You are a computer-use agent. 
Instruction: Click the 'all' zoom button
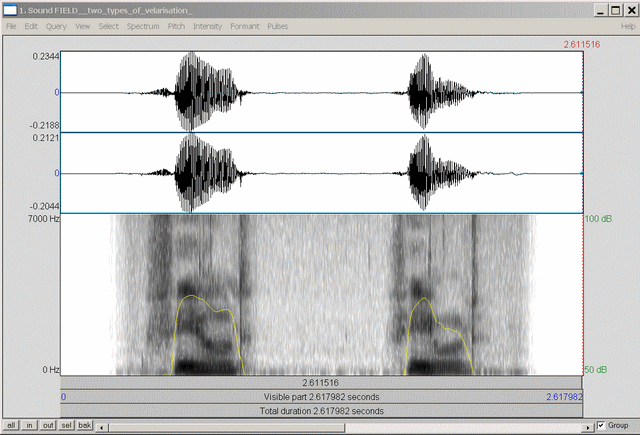tap(12, 426)
